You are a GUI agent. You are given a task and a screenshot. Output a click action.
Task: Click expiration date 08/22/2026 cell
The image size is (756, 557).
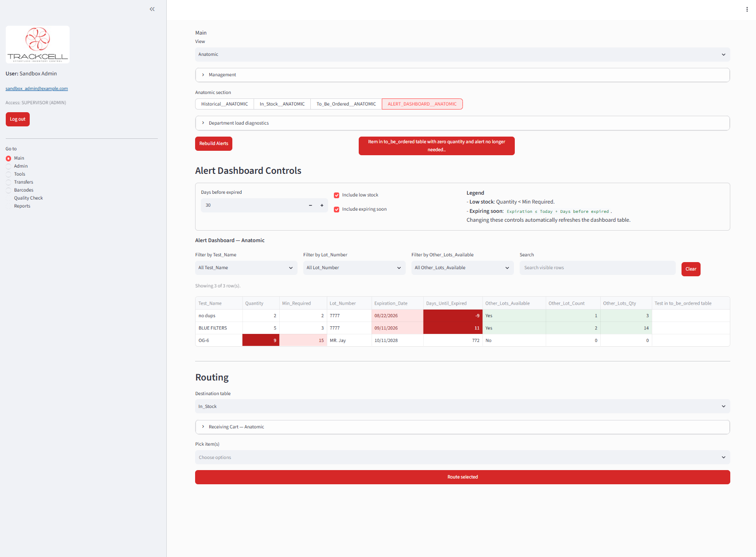397,316
